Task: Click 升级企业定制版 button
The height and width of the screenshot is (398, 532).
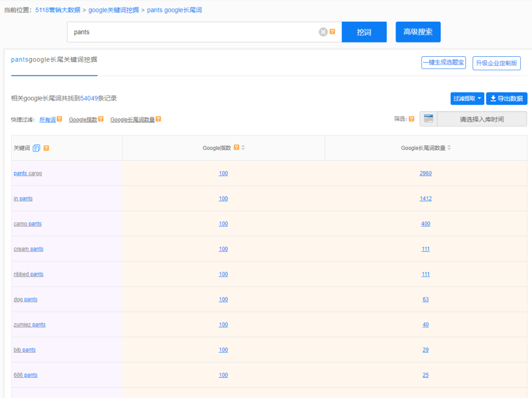Action: (497, 63)
